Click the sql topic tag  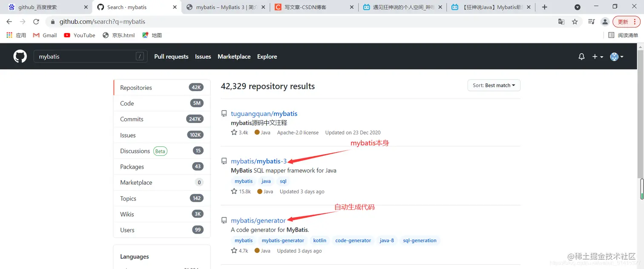(x=283, y=181)
